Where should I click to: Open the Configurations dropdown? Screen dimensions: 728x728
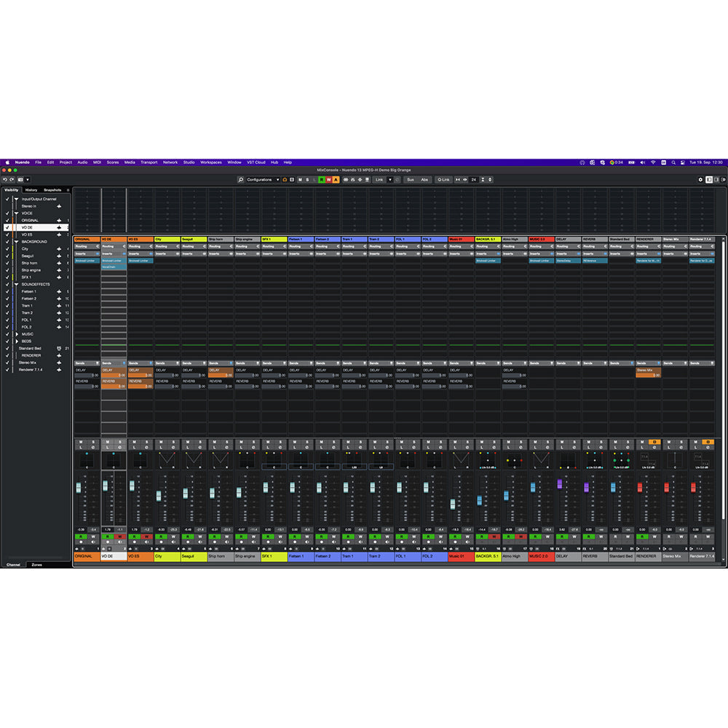click(x=263, y=180)
